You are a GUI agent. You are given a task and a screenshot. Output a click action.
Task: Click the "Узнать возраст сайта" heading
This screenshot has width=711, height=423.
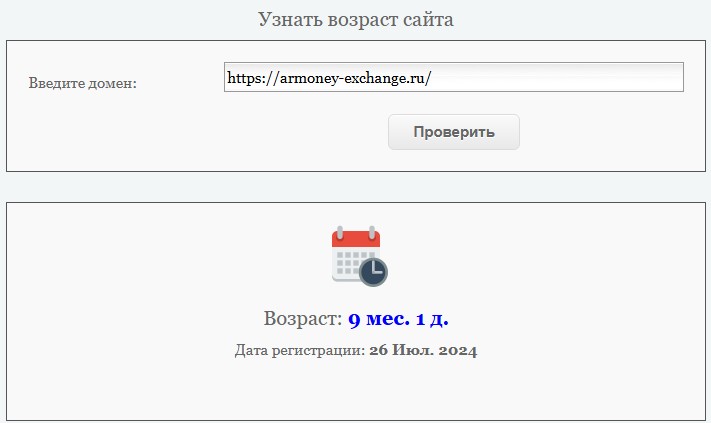click(x=356, y=19)
